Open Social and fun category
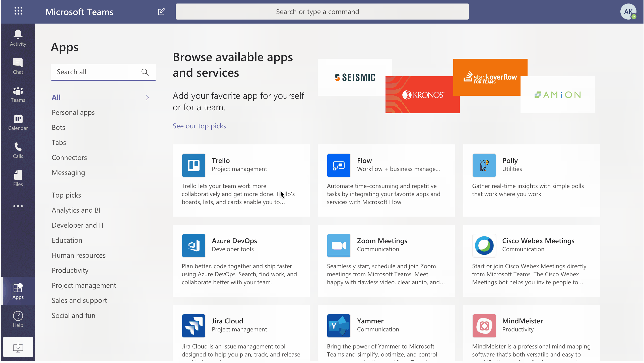The height and width of the screenshot is (363, 644). pyautogui.click(x=73, y=316)
